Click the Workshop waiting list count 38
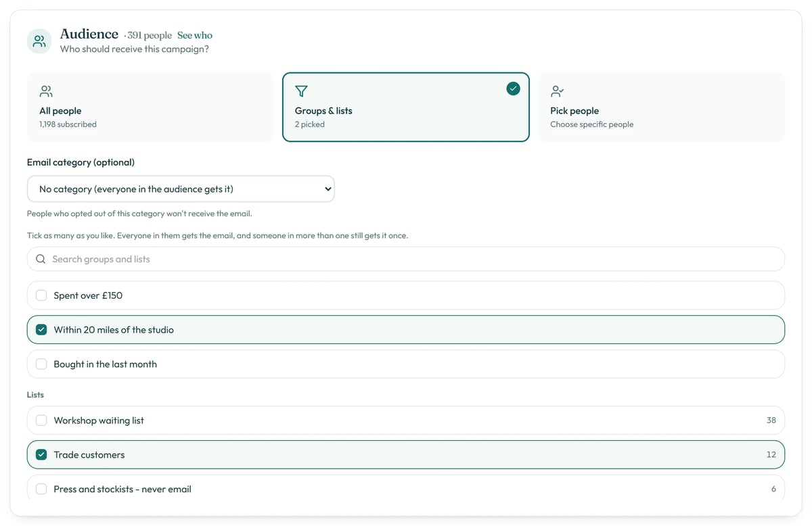 (771, 421)
